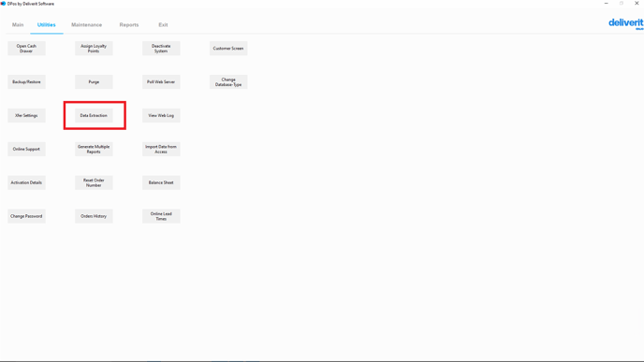The width and height of the screenshot is (644, 362).
Task: Click the deliverit logo
Action: pyautogui.click(x=626, y=23)
